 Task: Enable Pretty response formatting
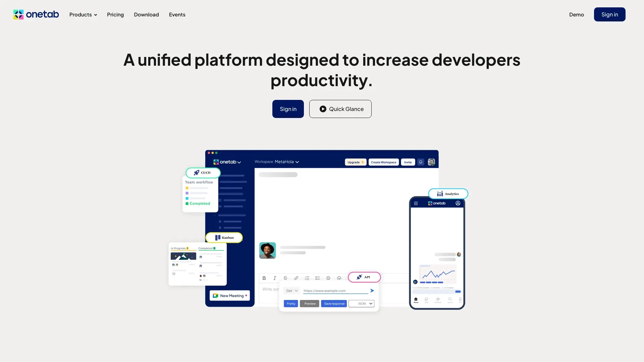[290, 303]
